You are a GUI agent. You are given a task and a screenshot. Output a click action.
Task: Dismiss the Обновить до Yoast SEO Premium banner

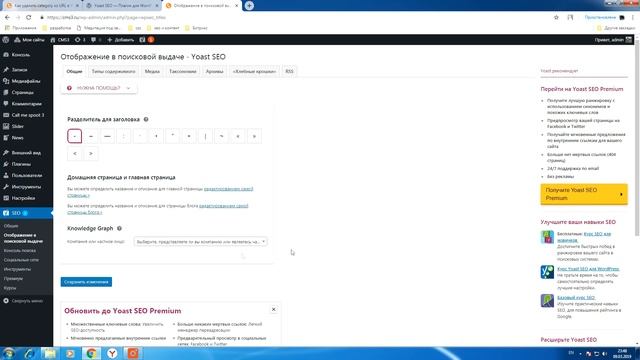point(273,309)
